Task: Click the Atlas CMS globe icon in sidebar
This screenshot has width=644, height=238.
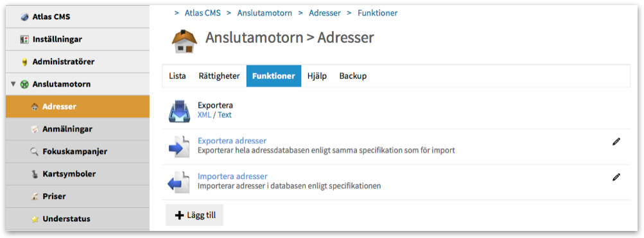Action: click(x=24, y=17)
